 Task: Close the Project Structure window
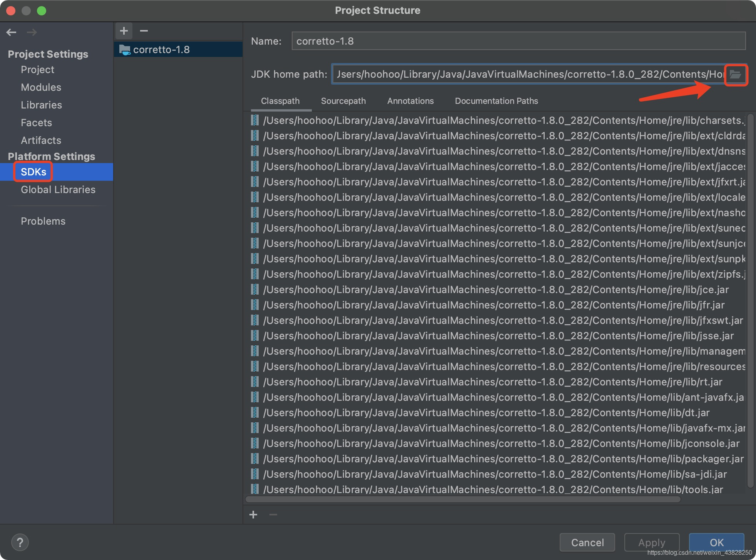point(11,11)
